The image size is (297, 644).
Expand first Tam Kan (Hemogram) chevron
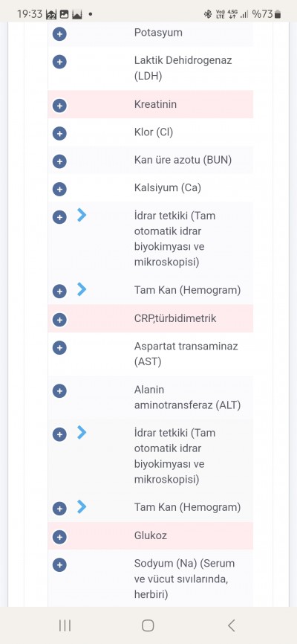coord(82,289)
